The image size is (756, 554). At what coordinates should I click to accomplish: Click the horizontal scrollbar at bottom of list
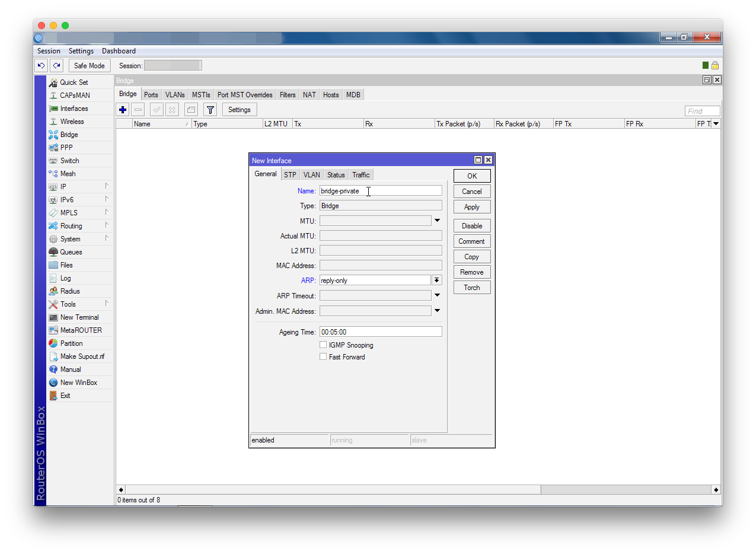pos(332,490)
